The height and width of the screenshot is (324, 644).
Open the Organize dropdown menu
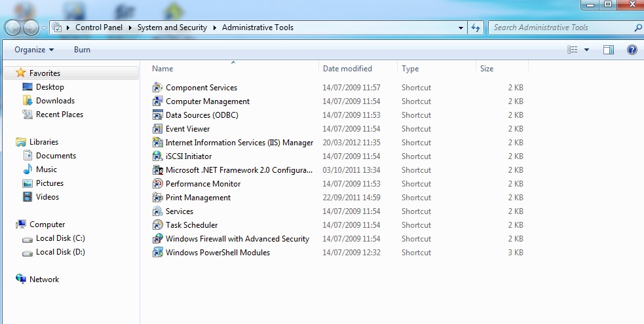click(34, 50)
